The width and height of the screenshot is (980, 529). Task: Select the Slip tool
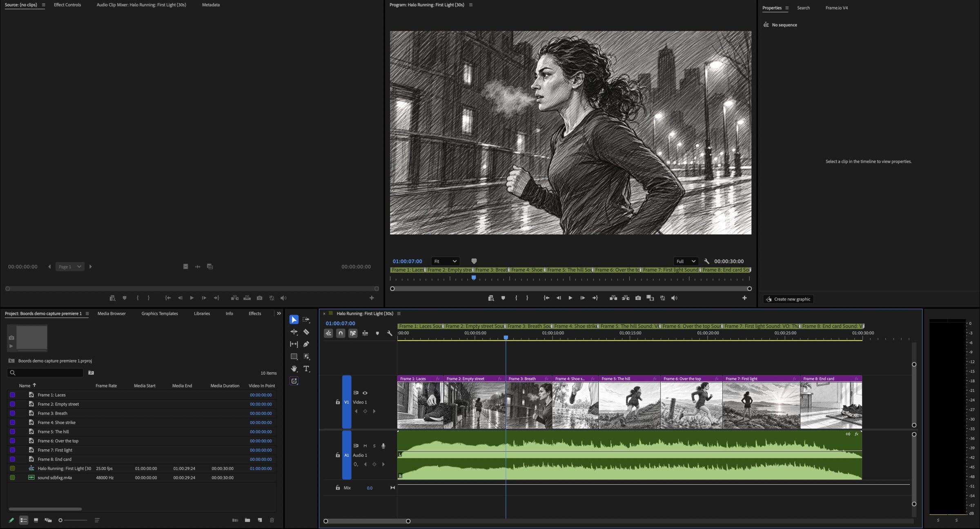point(294,344)
